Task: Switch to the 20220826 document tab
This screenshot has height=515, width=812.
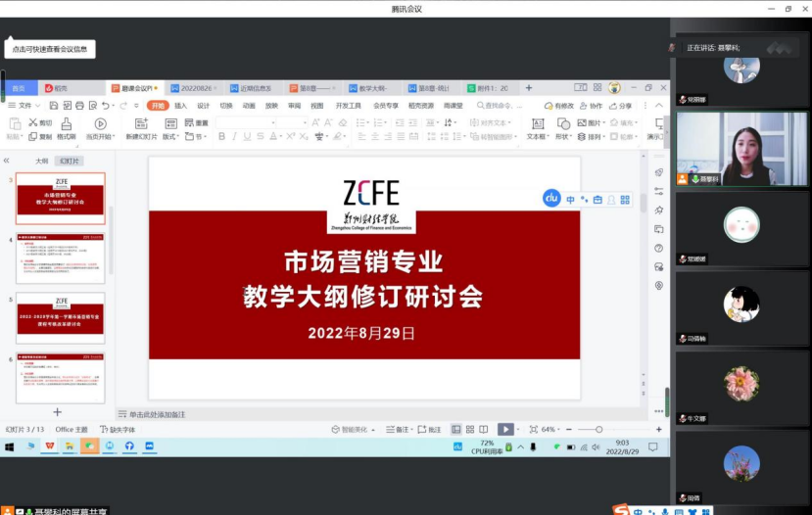Action: click(x=194, y=88)
